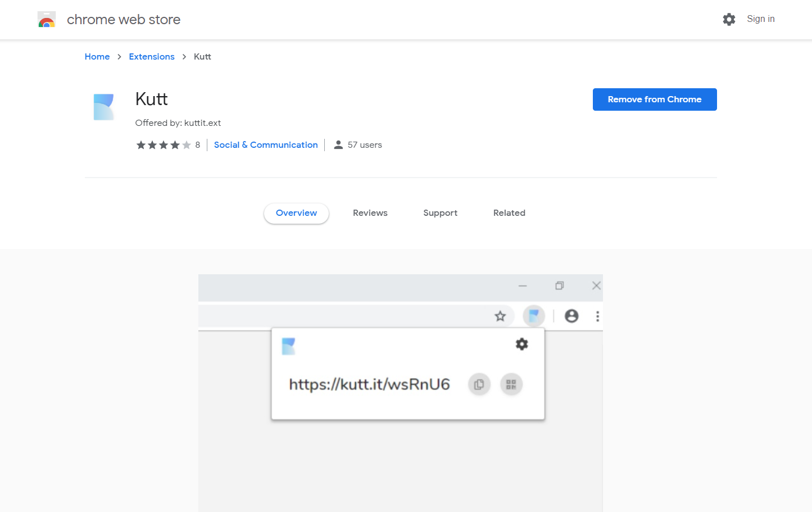Image resolution: width=812 pixels, height=512 pixels.
Task: Open settings via the header gear icon
Action: (729, 20)
